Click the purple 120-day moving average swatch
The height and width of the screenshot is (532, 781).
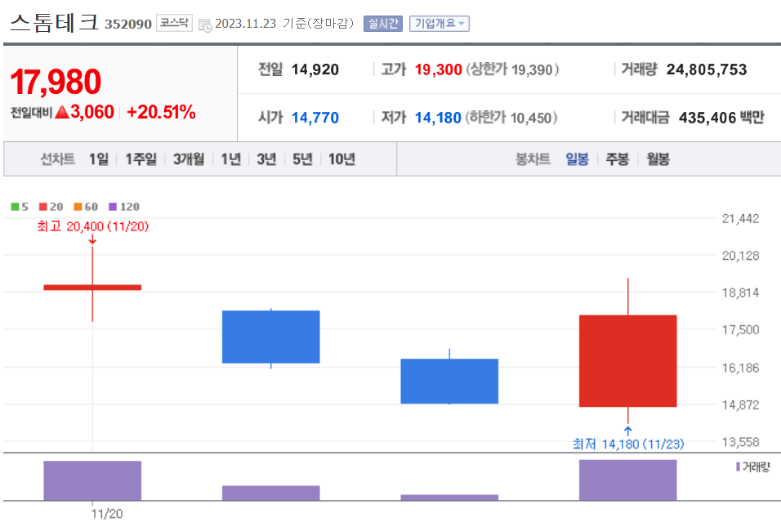pos(113,207)
